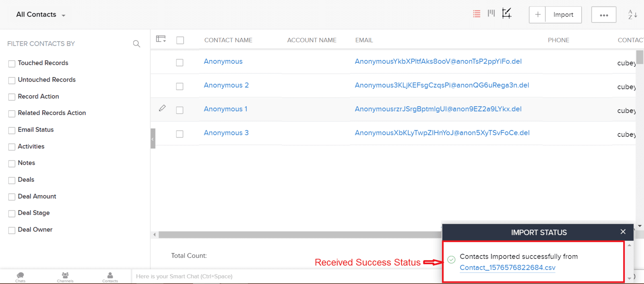This screenshot has width=644, height=284.
Task: Click email AnonymousYkbXPltfAks8ooV address
Action: pyautogui.click(x=438, y=62)
